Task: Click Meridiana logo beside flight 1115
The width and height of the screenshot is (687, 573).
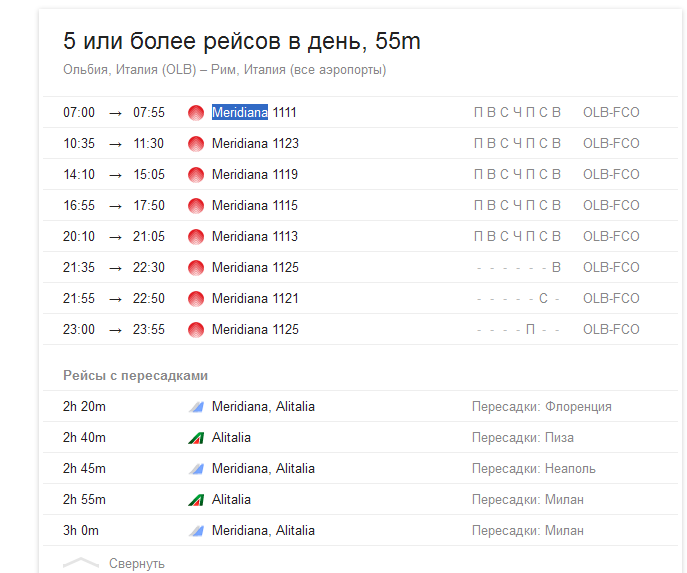Action: pos(196,206)
